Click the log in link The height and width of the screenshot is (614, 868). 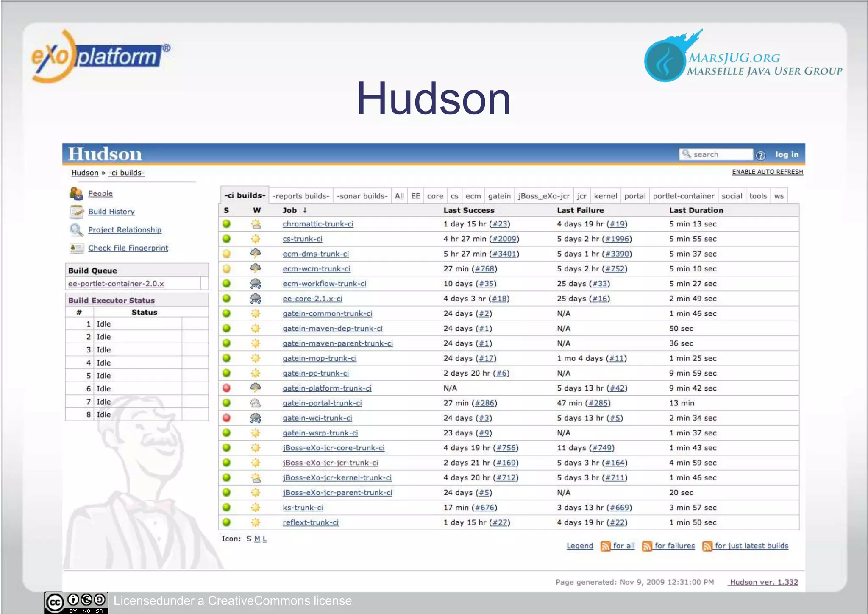787,155
